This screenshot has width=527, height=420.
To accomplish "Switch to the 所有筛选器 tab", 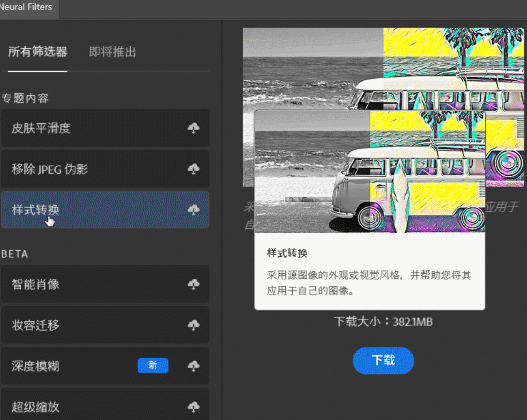I will (x=38, y=52).
